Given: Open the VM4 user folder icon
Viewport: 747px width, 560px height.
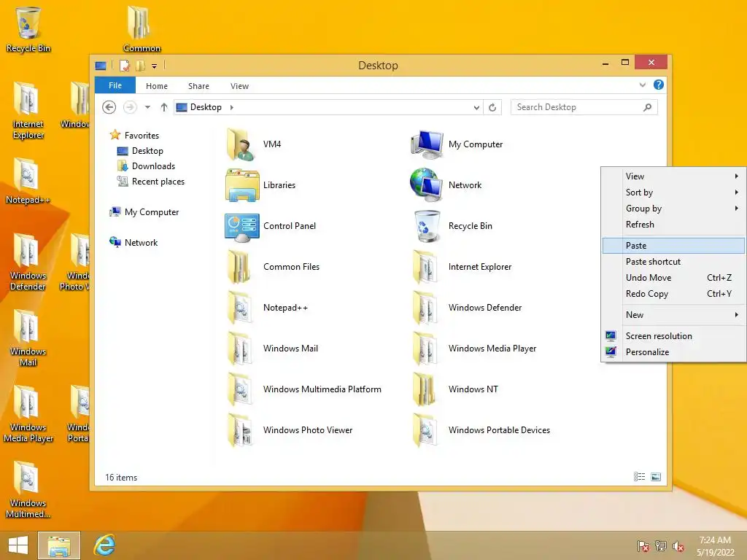Looking at the screenshot, I should [x=242, y=144].
